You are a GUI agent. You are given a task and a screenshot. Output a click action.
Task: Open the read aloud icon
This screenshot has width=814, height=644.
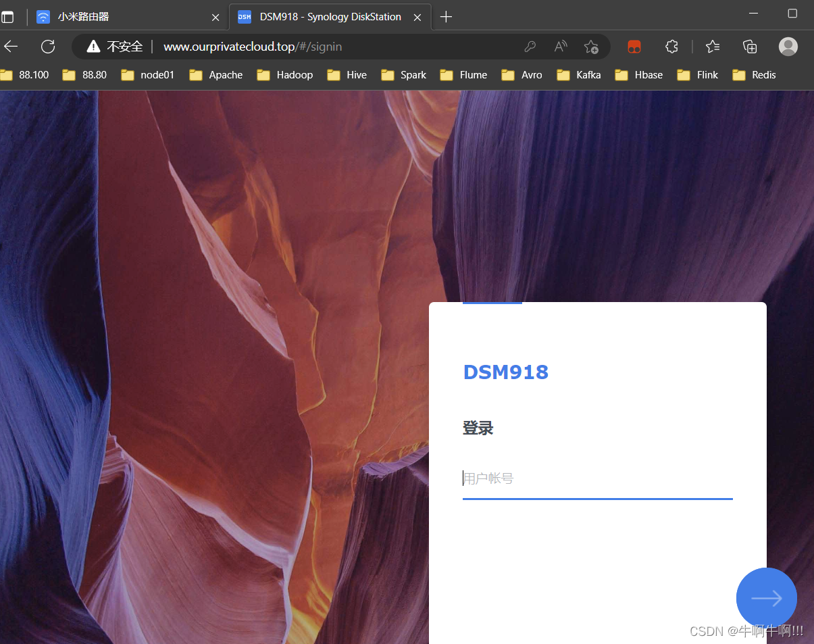(x=561, y=47)
